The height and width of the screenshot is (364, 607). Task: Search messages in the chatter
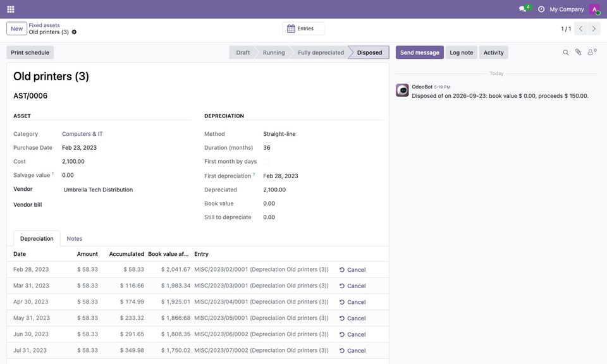pos(565,52)
